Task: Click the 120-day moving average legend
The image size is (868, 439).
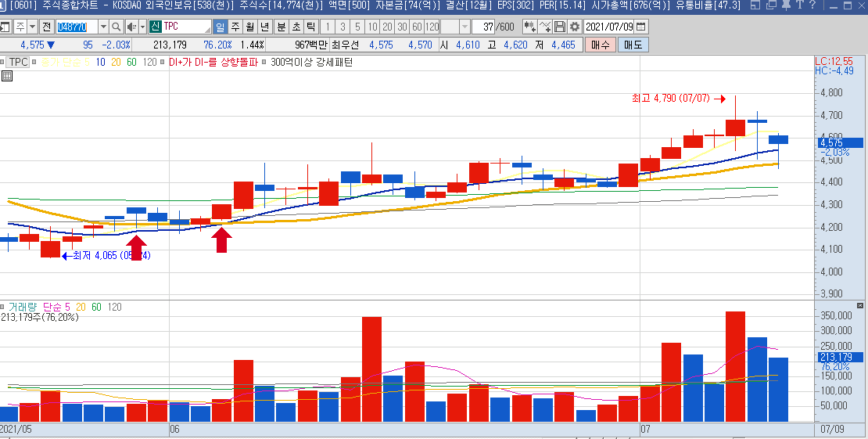Action: tap(149, 62)
